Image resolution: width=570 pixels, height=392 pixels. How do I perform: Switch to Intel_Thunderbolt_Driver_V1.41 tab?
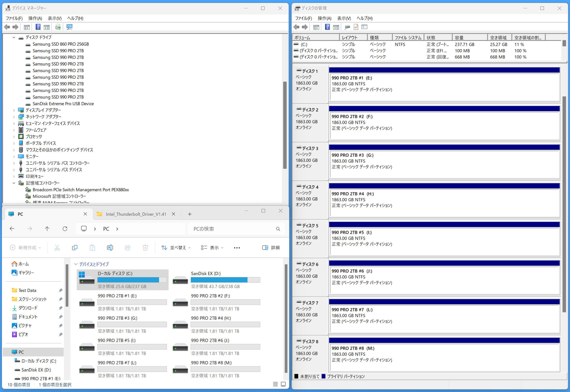136,214
